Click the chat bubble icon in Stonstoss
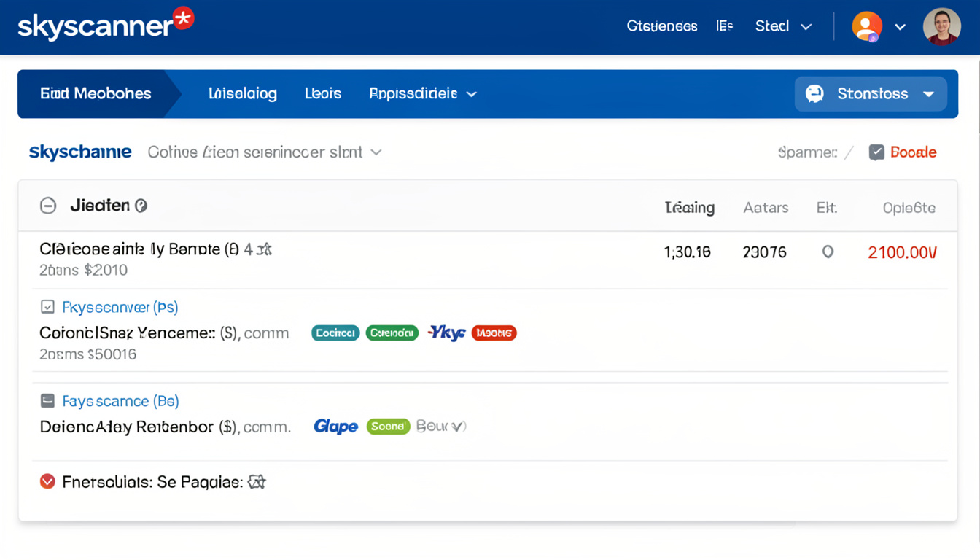Image resolution: width=980 pixels, height=560 pixels. 814,94
